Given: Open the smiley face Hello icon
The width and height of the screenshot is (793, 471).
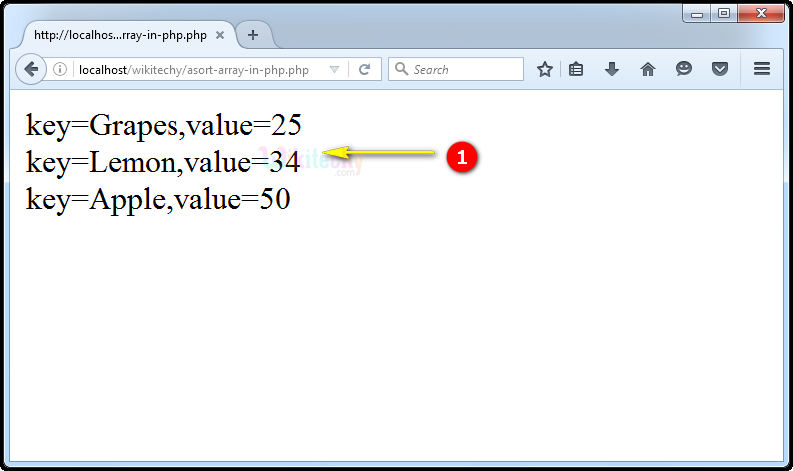Looking at the screenshot, I should coord(684,69).
